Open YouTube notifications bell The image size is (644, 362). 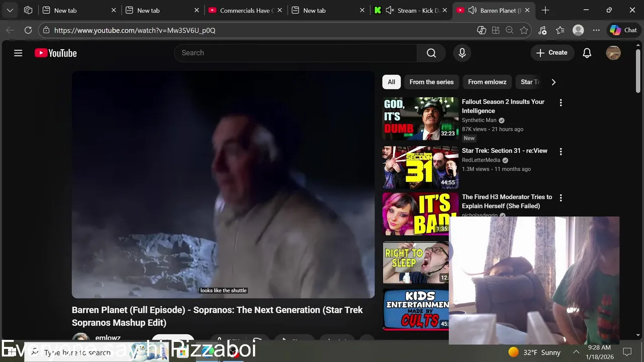pyautogui.click(x=587, y=53)
